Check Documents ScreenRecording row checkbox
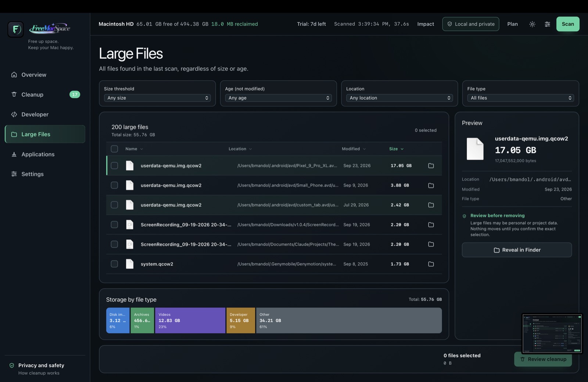588x382 pixels. [114, 244]
